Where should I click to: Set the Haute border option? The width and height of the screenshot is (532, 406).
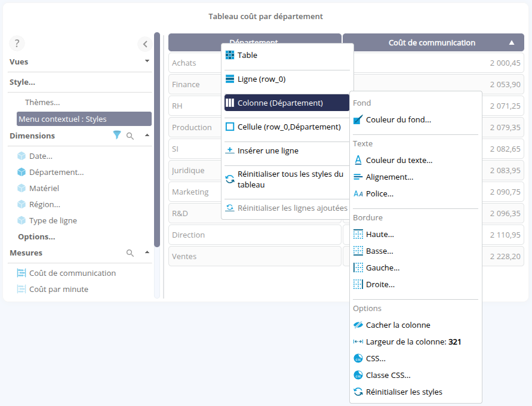[379, 235]
